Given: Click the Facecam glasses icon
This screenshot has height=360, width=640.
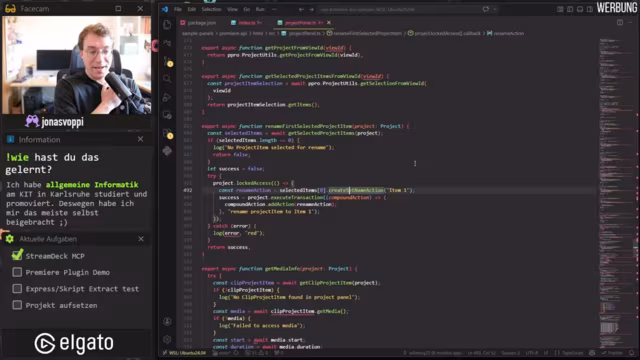Looking at the screenshot, I should [x=11, y=8].
